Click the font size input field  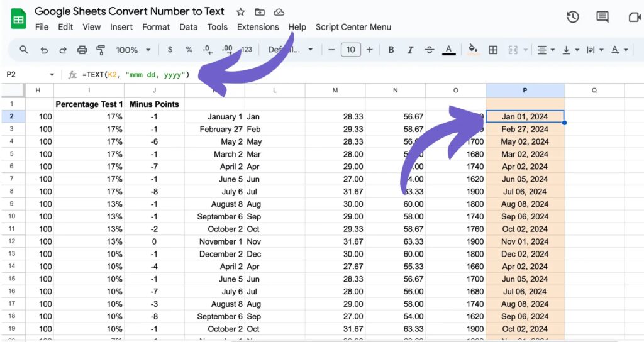click(x=350, y=50)
